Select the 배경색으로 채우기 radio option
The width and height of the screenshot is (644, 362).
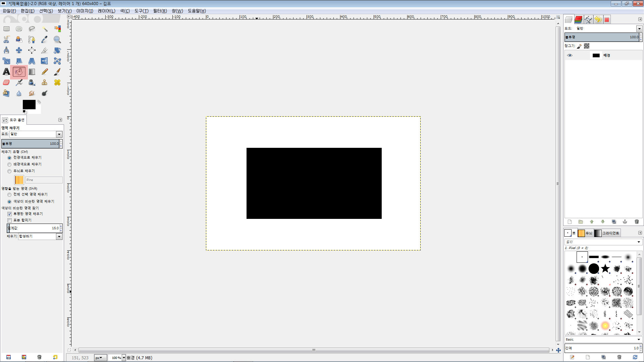click(9, 165)
